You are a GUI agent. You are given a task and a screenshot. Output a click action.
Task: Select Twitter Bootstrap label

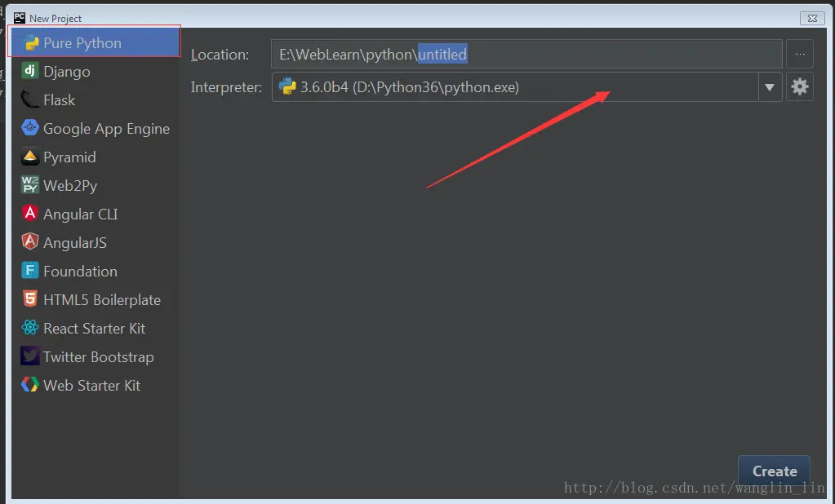(99, 357)
